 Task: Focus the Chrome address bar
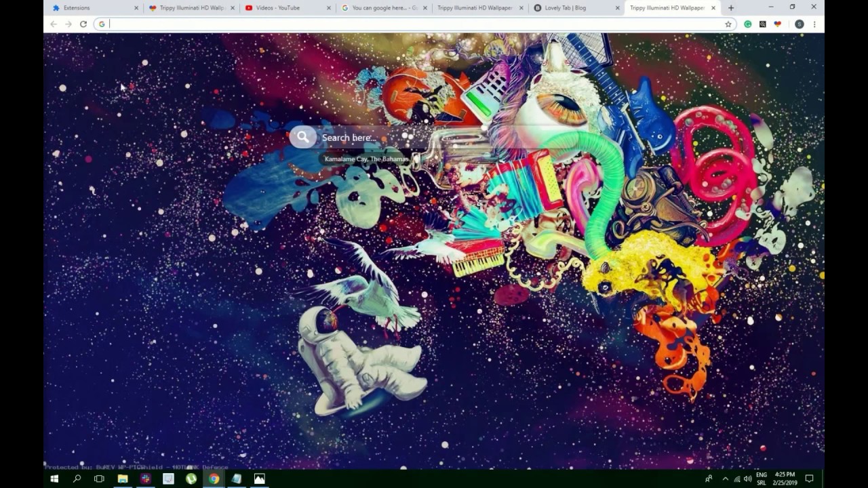[x=407, y=24]
